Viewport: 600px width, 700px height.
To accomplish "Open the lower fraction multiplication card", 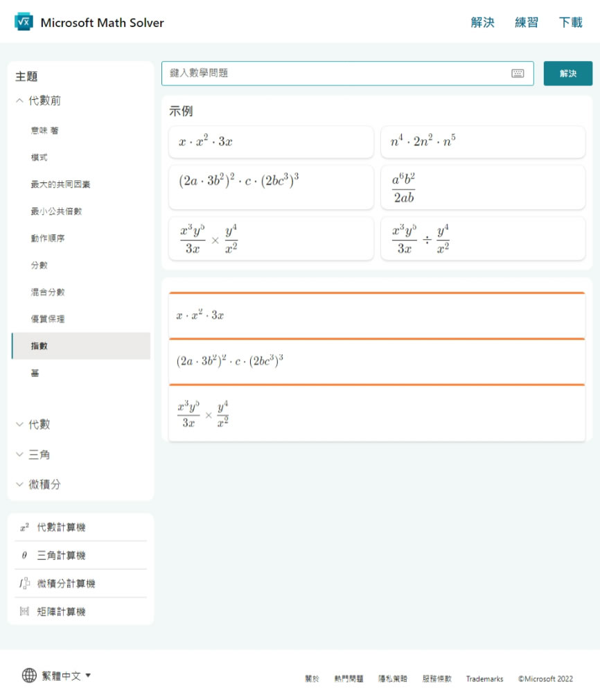I will click(377, 413).
